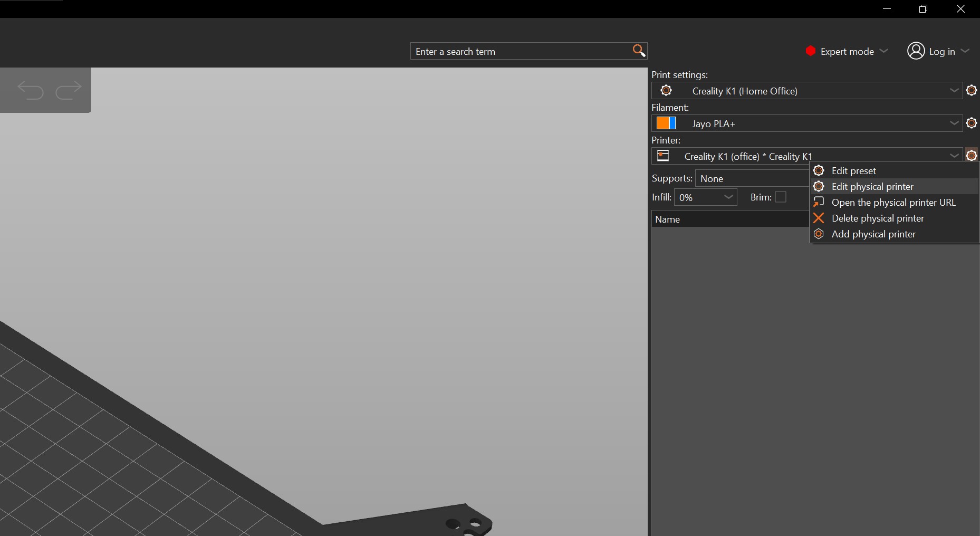Click the search term input field
Screen dimensions: 980x536
(x=520, y=51)
